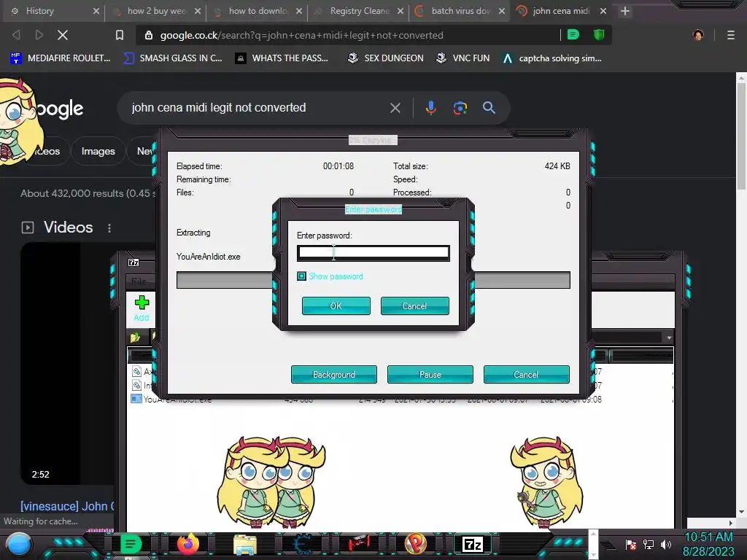This screenshot has width=747, height=560.
Task: Click OK in the Enter password dialog
Action: 336,306
